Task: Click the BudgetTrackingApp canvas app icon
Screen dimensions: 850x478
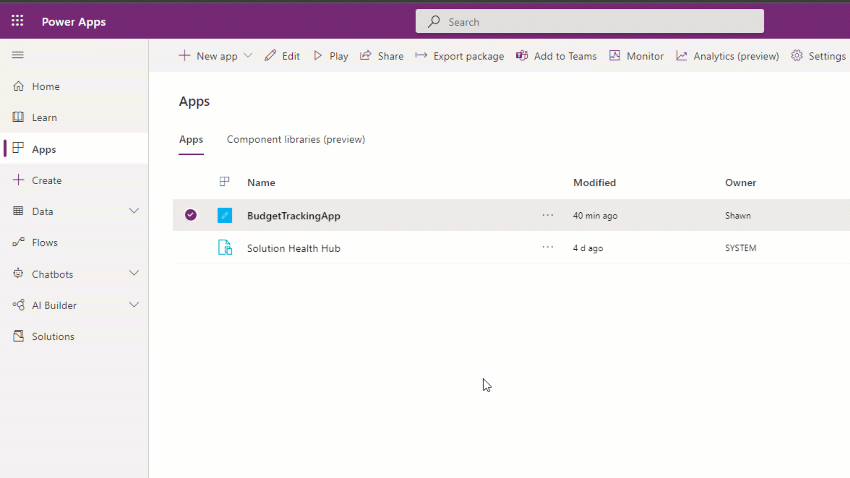Action: [x=224, y=215]
